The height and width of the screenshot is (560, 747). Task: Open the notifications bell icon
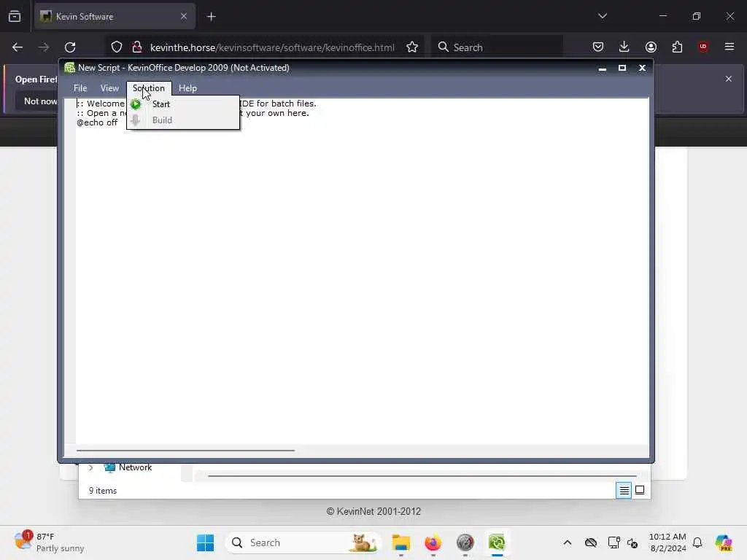pos(697,542)
